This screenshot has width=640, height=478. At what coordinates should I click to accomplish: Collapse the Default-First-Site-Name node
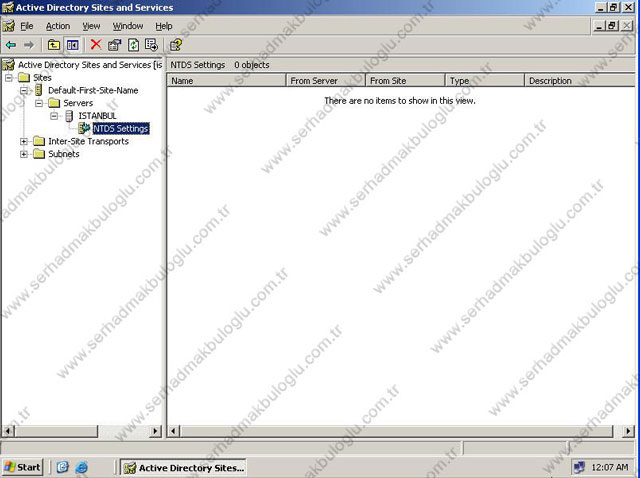[24, 90]
